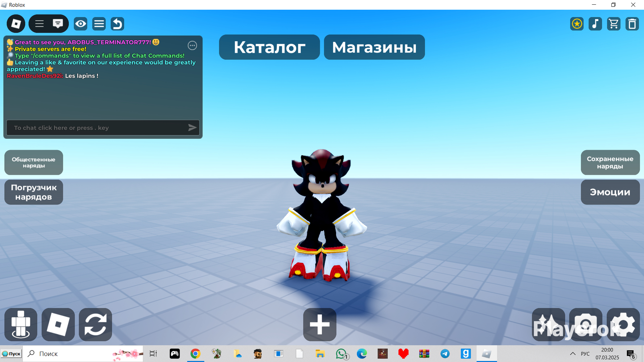Open the list menu icon beside the eye
This screenshot has width=644, height=362.
click(99, 24)
